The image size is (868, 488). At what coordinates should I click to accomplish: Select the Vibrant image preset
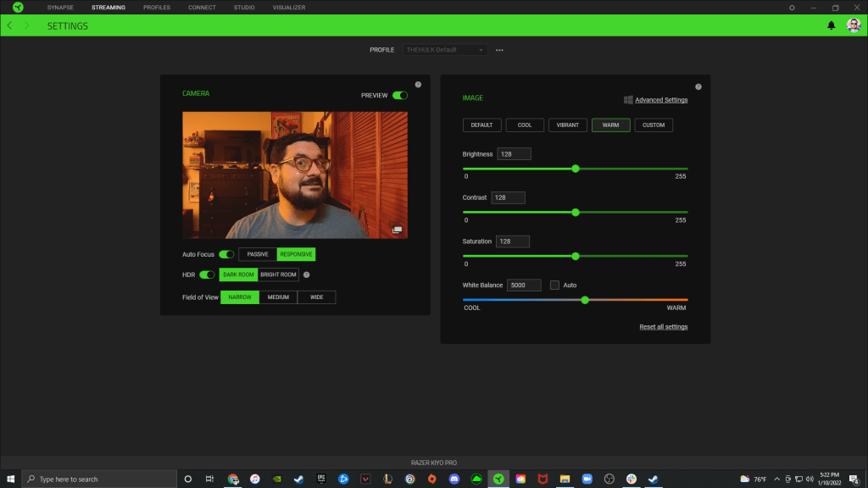click(568, 125)
